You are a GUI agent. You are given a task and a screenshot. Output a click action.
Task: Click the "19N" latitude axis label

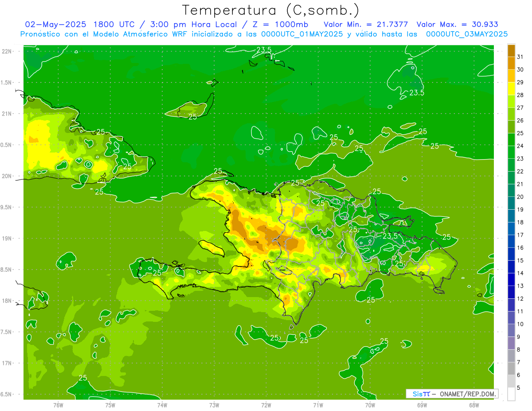7,239
